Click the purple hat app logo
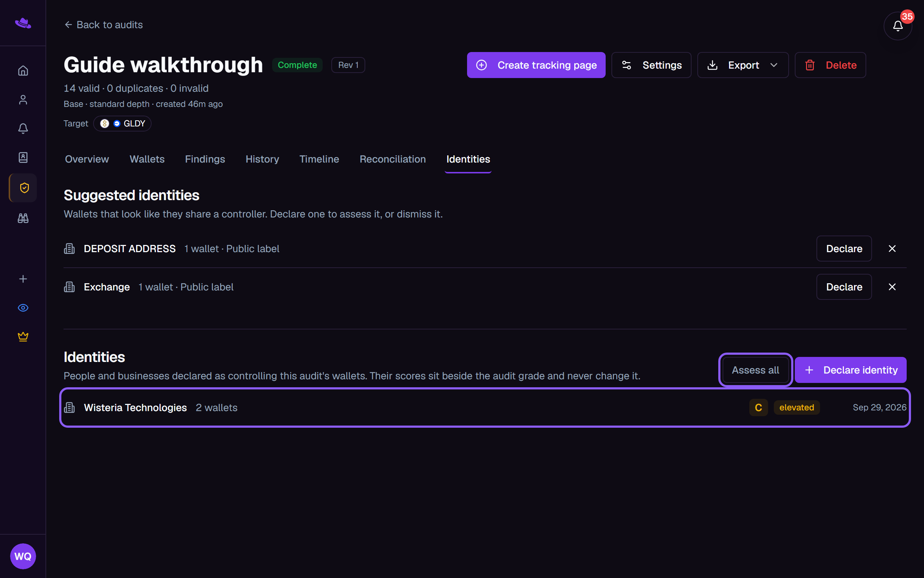Viewport: 924px width, 578px height. pos(23,23)
